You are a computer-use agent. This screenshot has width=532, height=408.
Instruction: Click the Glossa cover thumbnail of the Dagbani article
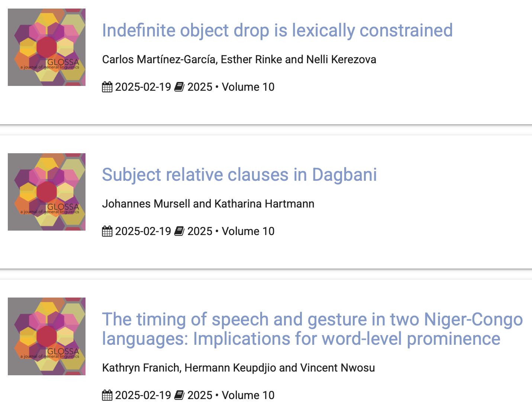coord(46,192)
